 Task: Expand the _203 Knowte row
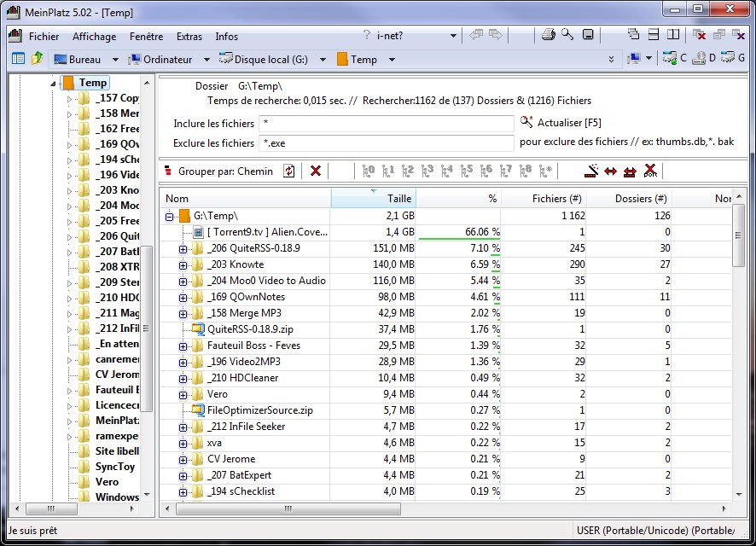pyautogui.click(x=183, y=265)
